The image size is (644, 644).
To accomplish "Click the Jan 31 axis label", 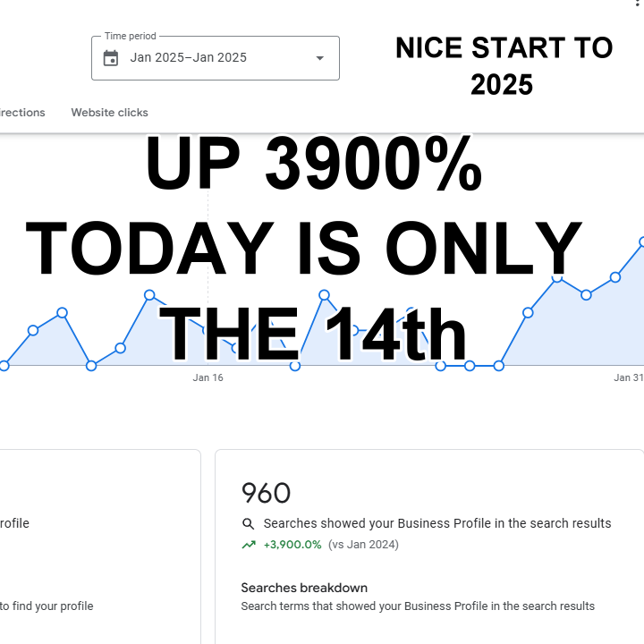I will [x=628, y=378].
